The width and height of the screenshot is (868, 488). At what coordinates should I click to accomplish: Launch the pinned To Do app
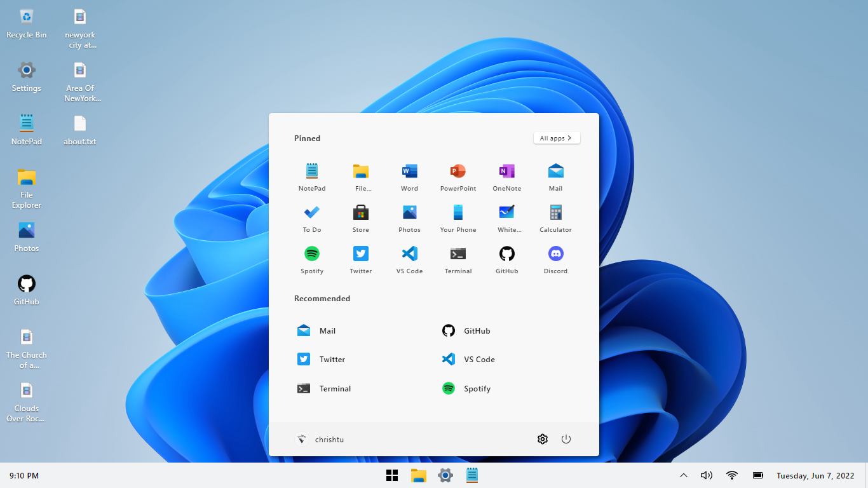(311, 219)
